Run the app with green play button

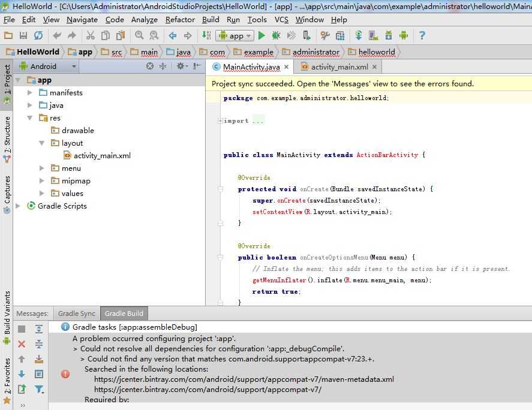click(x=262, y=35)
